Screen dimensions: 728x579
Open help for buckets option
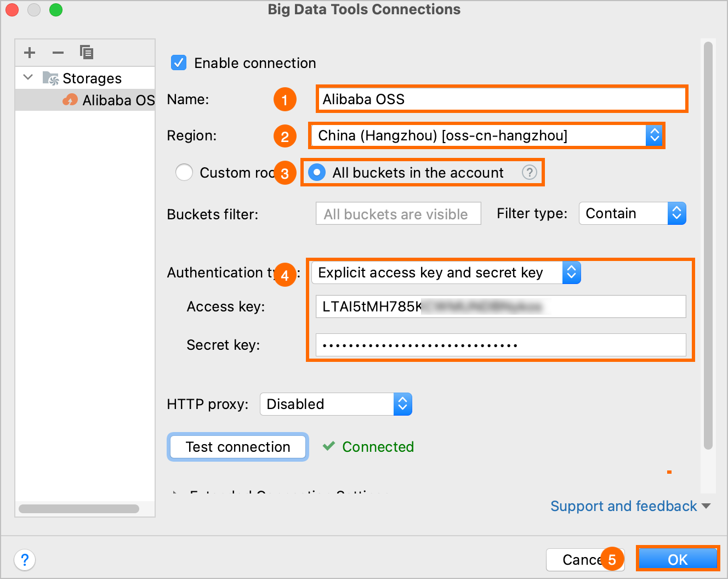[x=529, y=173]
